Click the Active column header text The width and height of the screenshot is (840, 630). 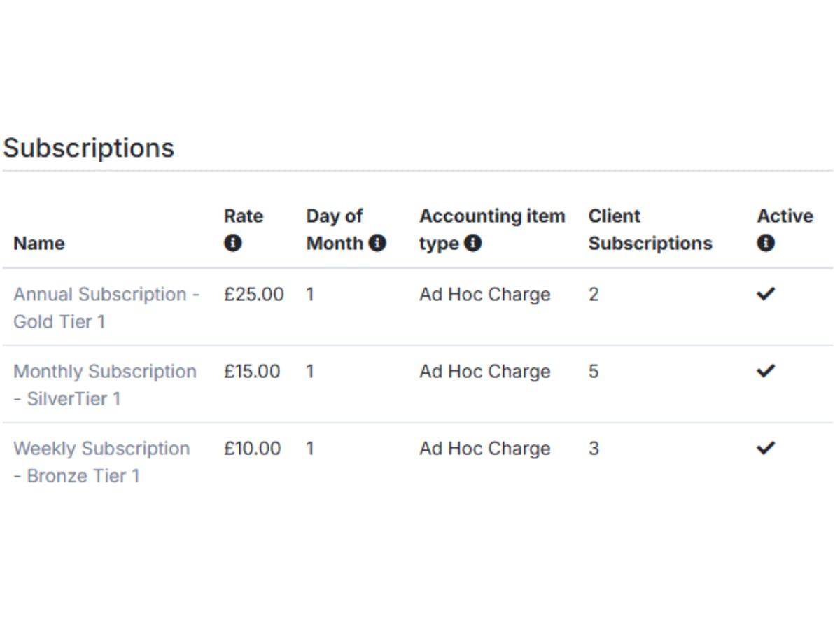point(784,216)
